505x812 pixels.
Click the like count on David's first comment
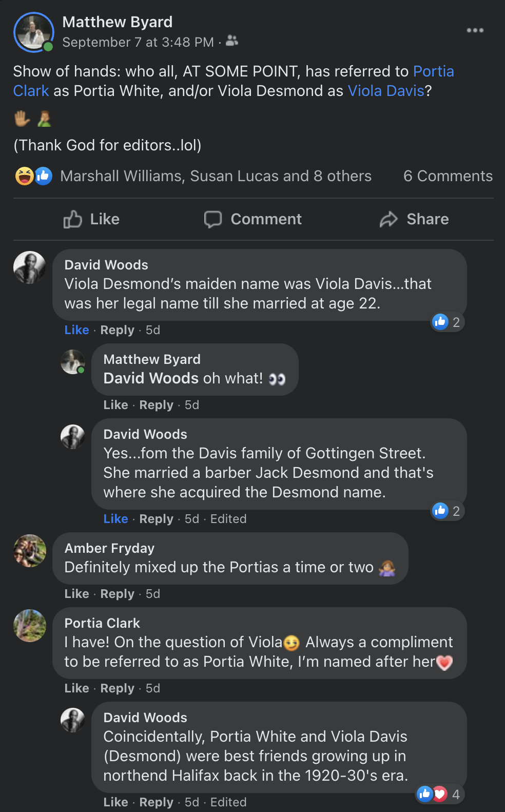pos(448,322)
